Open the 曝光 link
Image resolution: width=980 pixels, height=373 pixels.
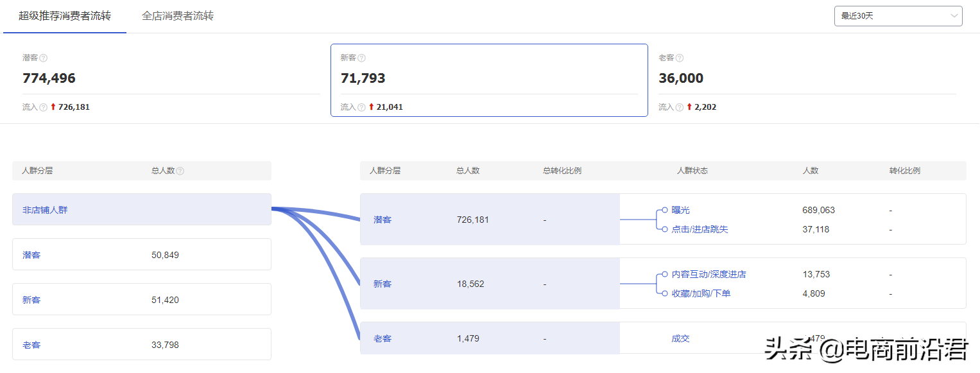coord(680,210)
